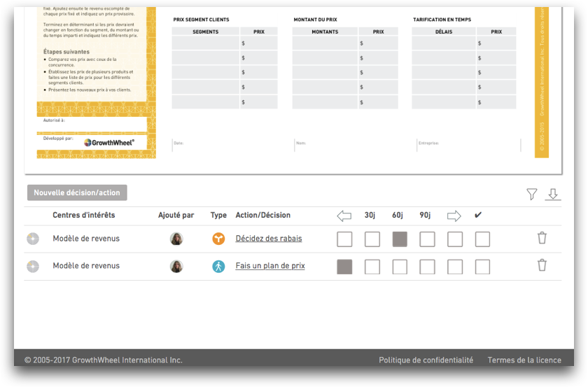588x387 pixels.
Task: Click PRIX SEGMENT CLIENTS table title
Action: click(x=201, y=20)
